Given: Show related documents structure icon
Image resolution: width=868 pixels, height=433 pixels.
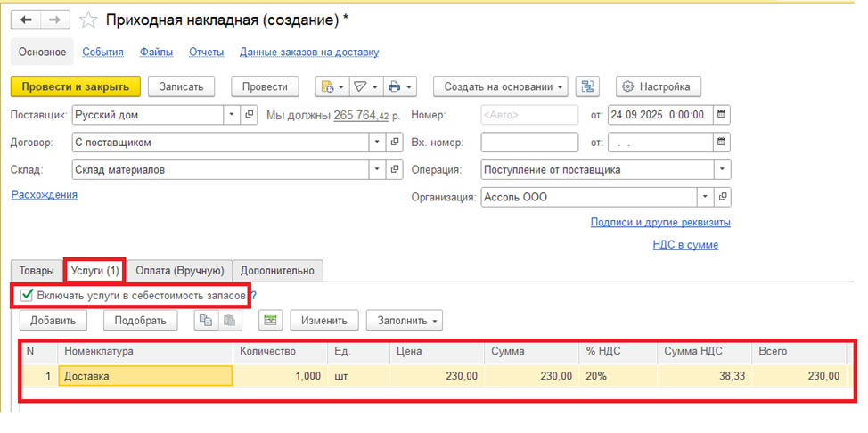Looking at the screenshot, I should pyautogui.click(x=587, y=87).
